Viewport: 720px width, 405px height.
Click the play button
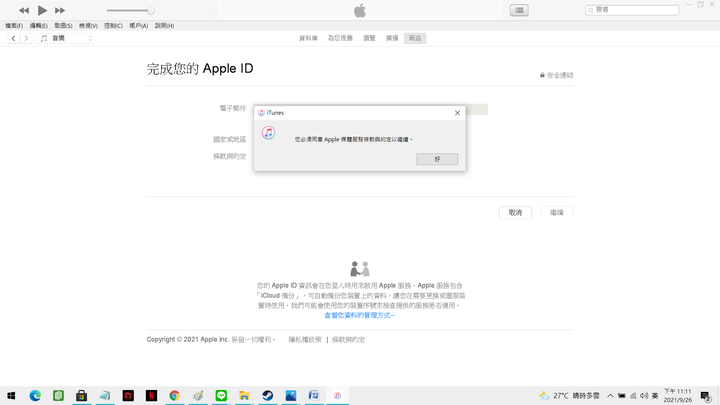42,10
